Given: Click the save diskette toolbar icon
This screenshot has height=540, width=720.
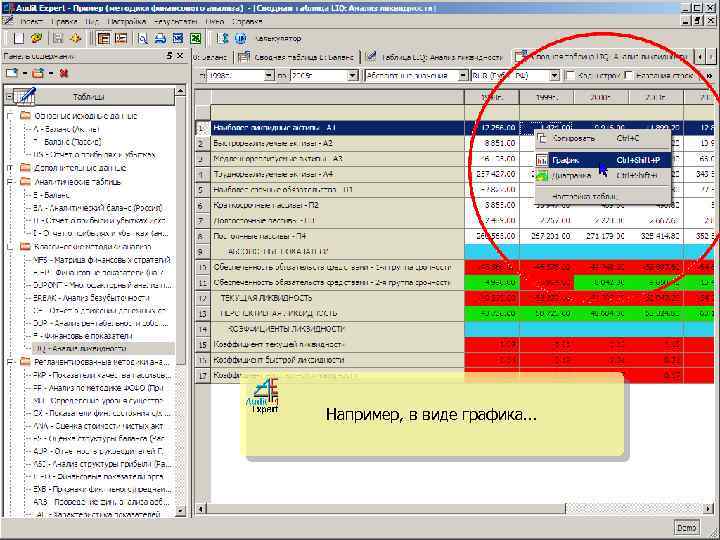Looking at the screenshot, I should [x=57, y=39].
